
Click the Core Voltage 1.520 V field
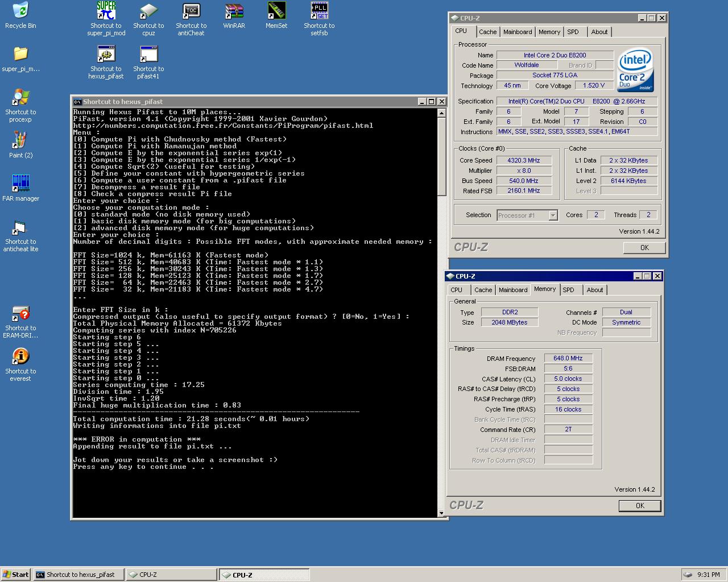[593, 85]
